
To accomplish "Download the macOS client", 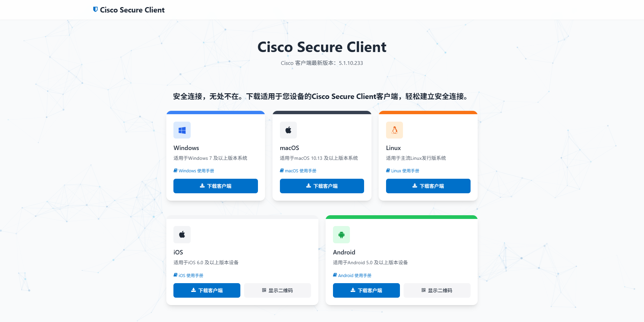I will tap(322, 186).
